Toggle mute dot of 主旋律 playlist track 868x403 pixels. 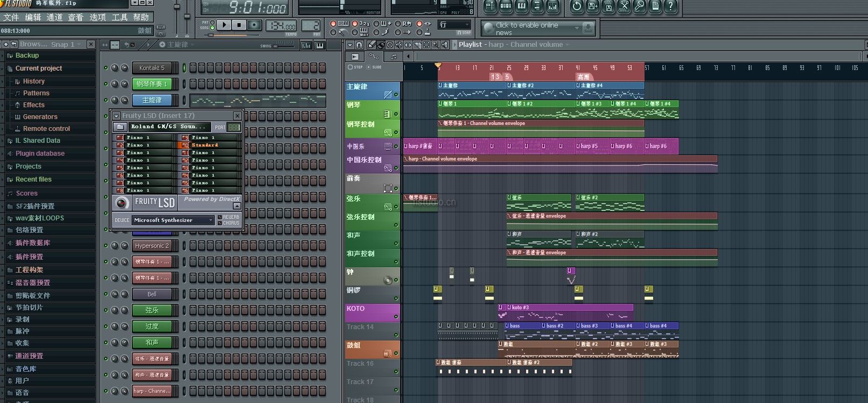click(396, 95)
